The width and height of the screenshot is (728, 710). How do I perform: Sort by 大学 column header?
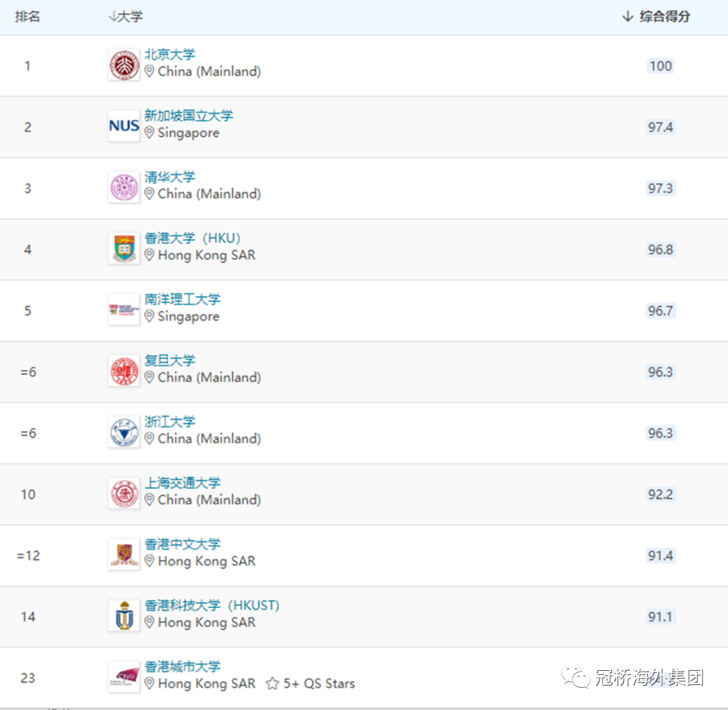coord(125,17)
